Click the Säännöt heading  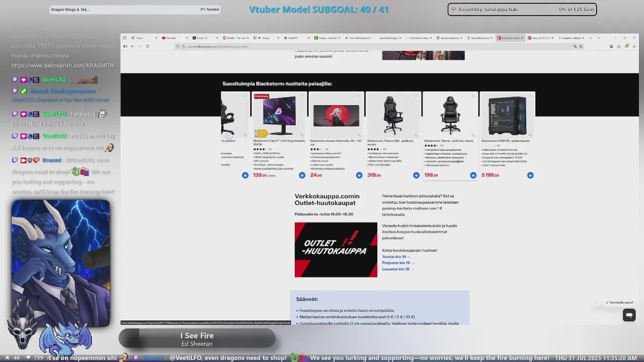coord(307,300)
